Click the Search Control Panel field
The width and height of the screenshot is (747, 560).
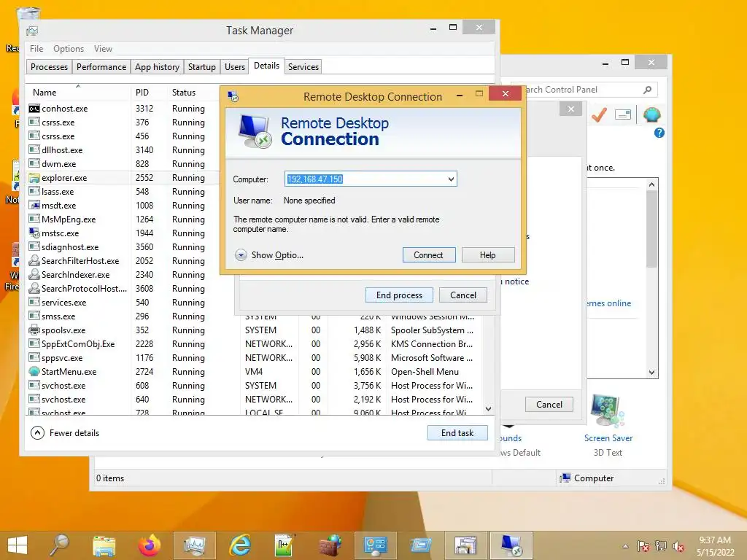click(584, 90)
